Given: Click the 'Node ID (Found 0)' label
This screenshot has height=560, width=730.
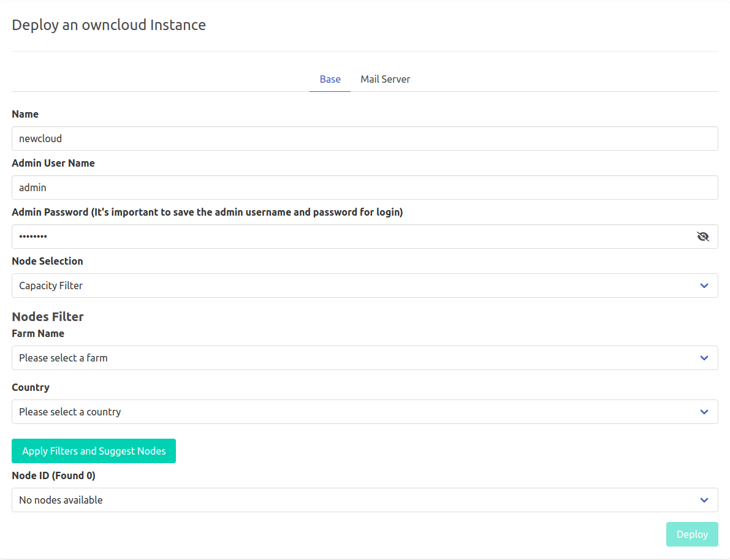Looking at the screenshot, I should (x=53, y=475).
